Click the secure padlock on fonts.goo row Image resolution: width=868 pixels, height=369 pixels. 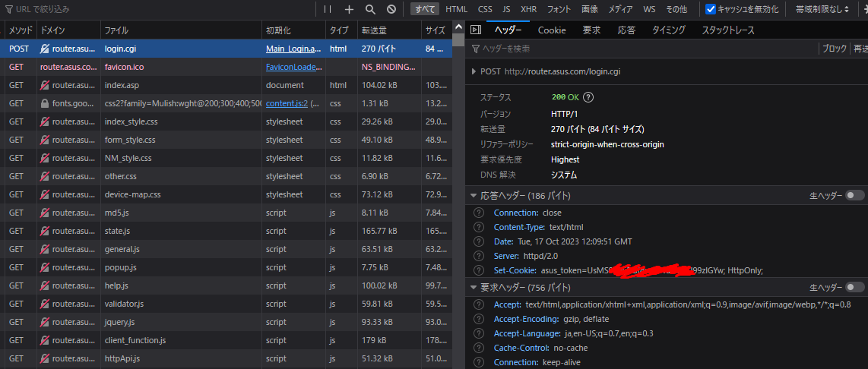pyautogui.click(x=45, y=103)
